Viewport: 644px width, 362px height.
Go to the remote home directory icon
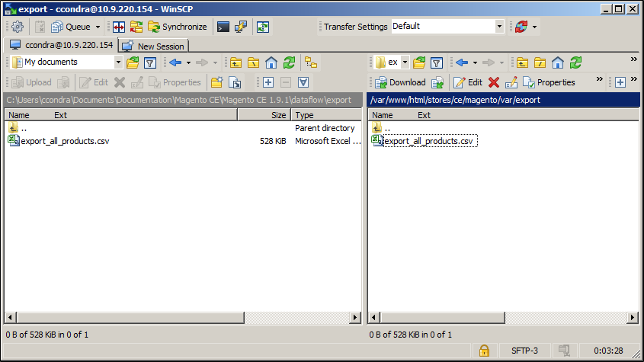(558, 62)
